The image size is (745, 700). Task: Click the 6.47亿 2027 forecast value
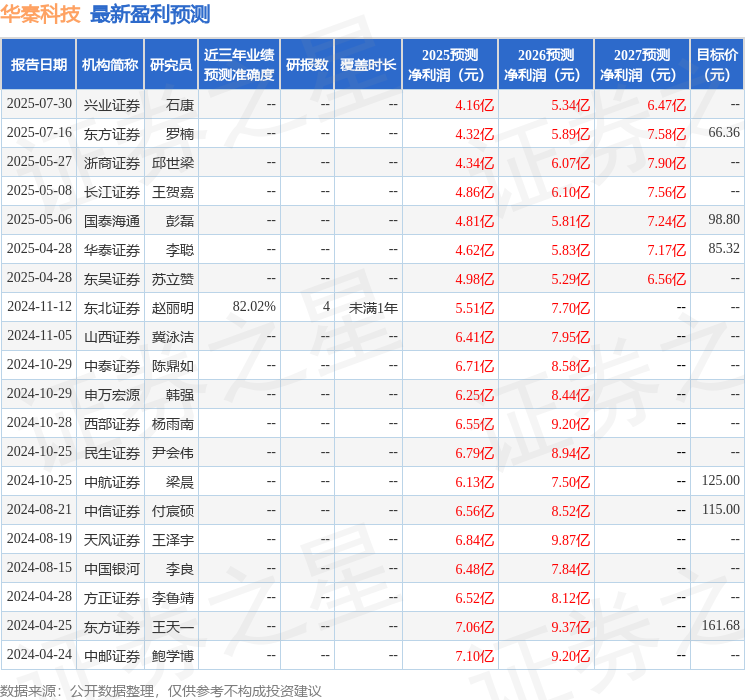(666, 105)
